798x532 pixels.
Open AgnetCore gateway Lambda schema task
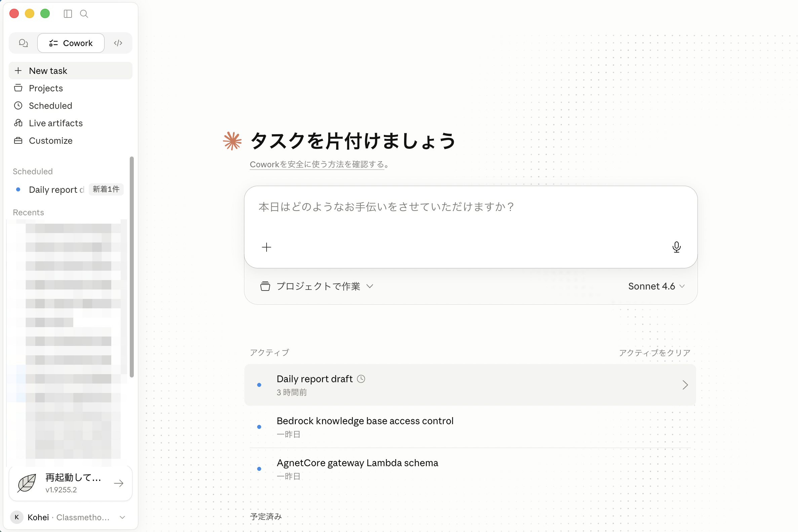(x=470, y=469)
